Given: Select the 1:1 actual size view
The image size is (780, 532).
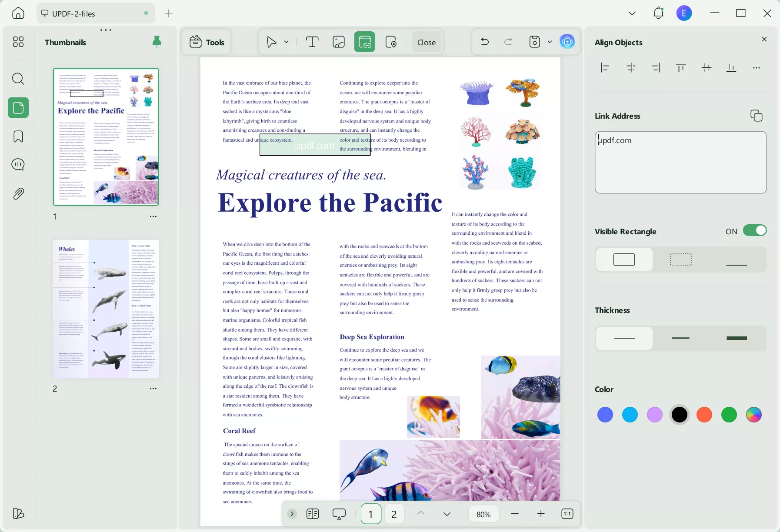Looking at the screenshot, I should click(x=567, y=513).
